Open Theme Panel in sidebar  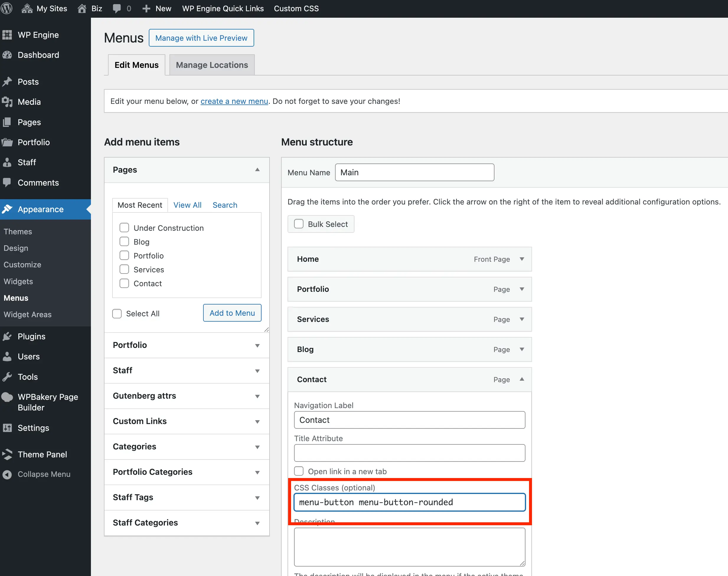coord(42,454)
